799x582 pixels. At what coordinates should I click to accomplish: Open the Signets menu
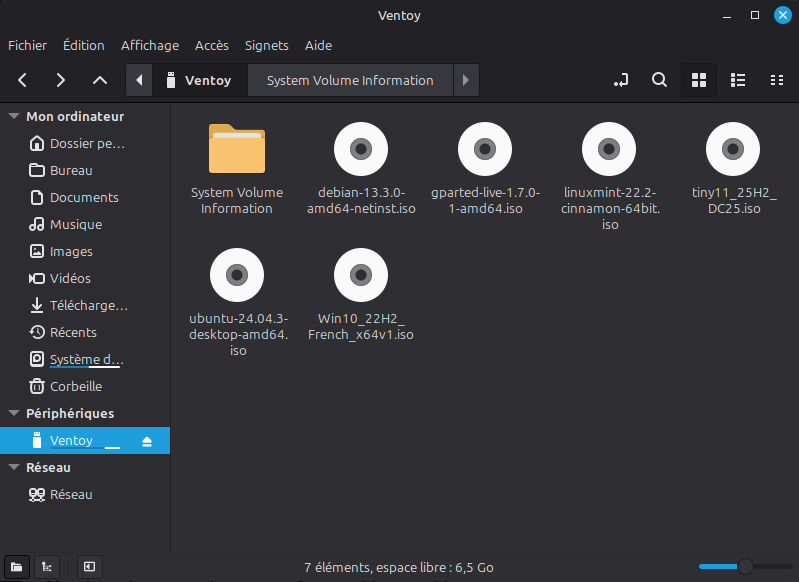pyautogui.click(x=266, y=45)
